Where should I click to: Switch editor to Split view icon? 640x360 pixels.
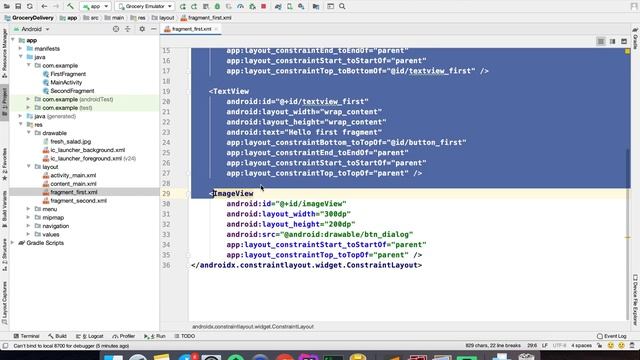612,41
